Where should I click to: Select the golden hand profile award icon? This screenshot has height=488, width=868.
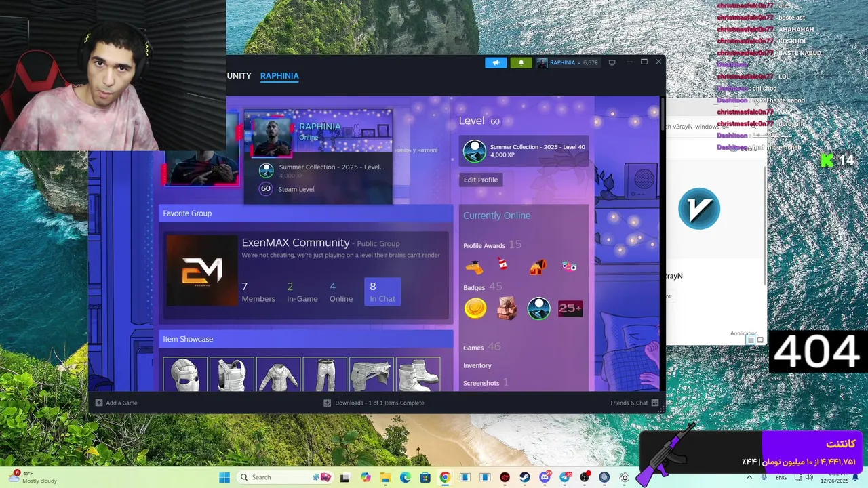click(x=475, y=267)
